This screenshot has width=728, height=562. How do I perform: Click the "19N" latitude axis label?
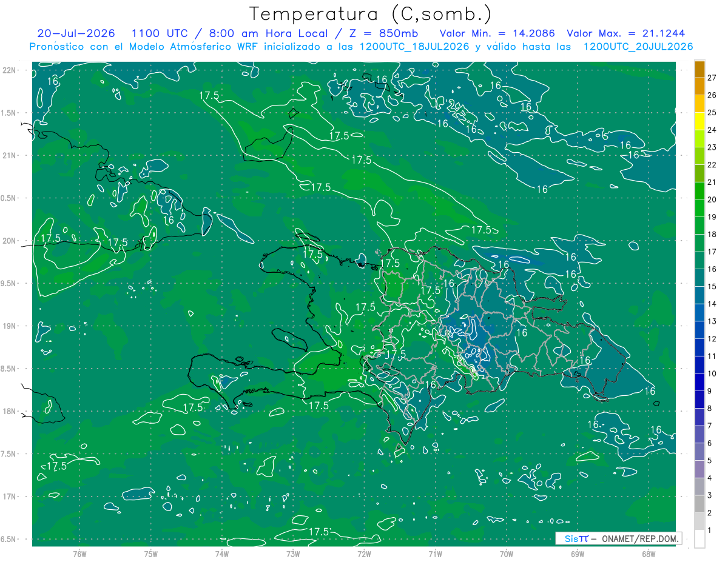pos(8,326)
